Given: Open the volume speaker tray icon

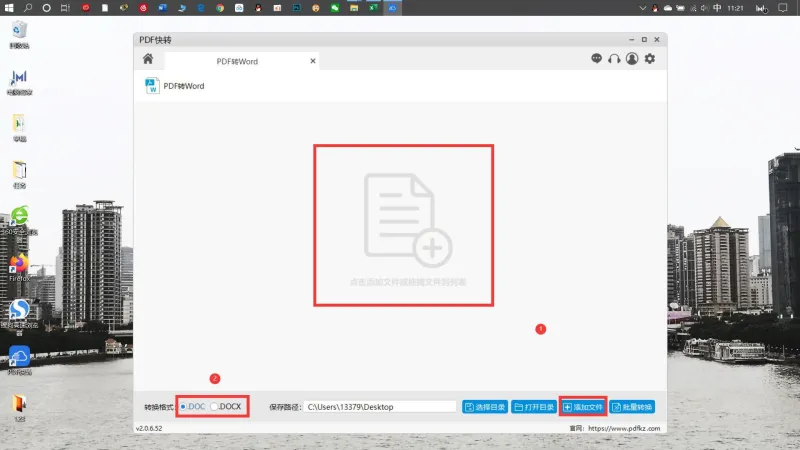Looking at the screenshot, I should [x=705, y=8].
